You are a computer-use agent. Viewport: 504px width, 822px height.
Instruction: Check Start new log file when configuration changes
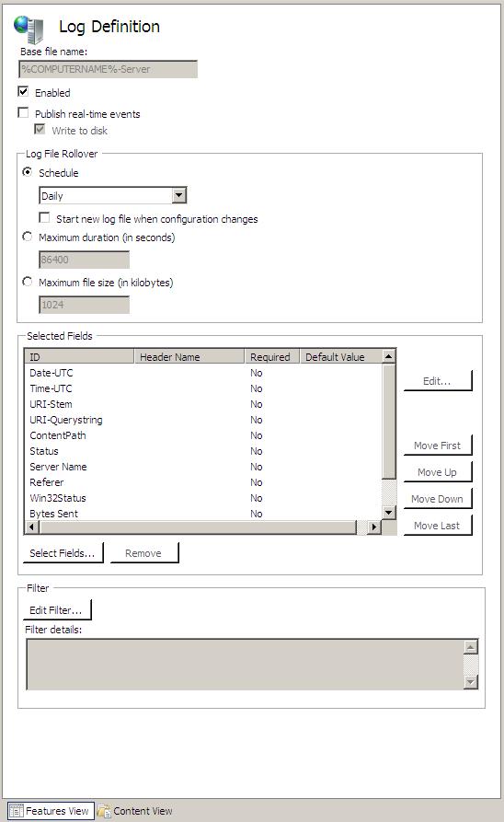click(x=44, y=217)
